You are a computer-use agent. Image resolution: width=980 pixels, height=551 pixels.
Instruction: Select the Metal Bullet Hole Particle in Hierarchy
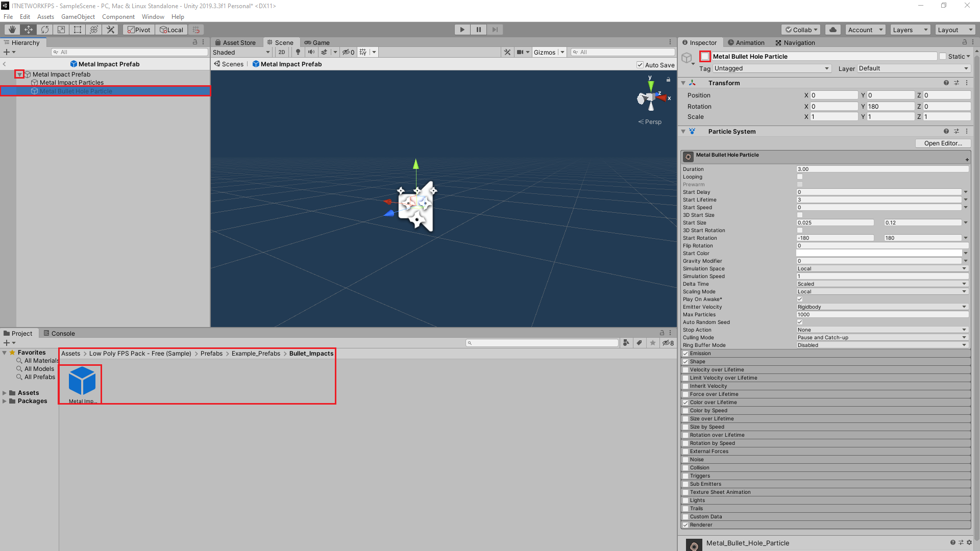[x=76, y=91]
